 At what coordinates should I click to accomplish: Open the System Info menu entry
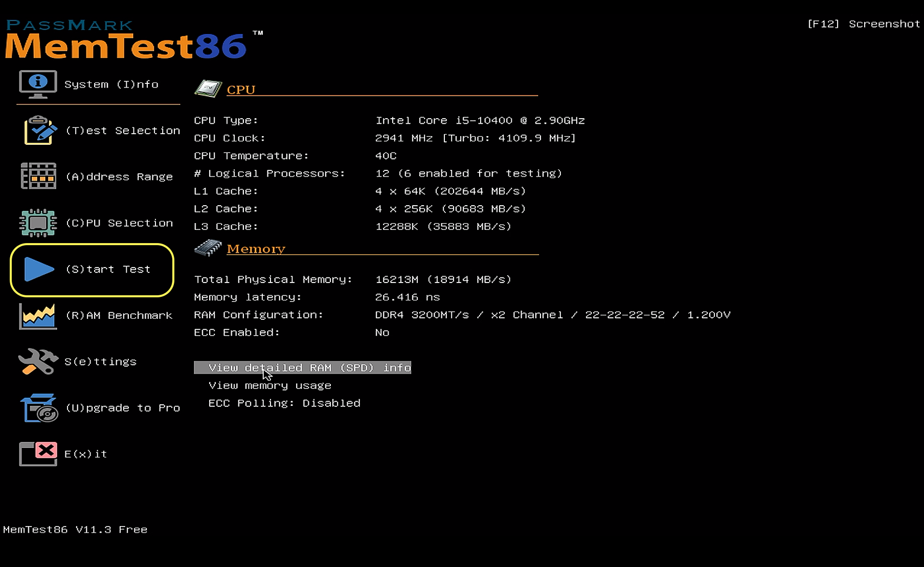[111, 84]
